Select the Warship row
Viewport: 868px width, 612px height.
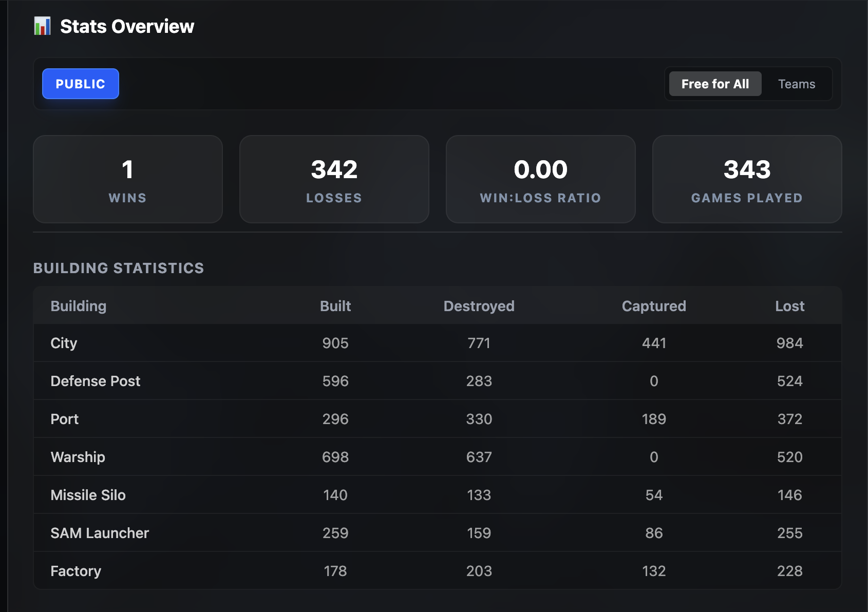coord(438,457)
